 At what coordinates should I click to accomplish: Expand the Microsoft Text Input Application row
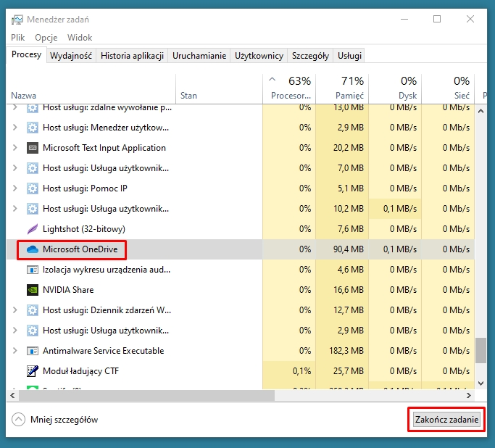tap(15, 148)
